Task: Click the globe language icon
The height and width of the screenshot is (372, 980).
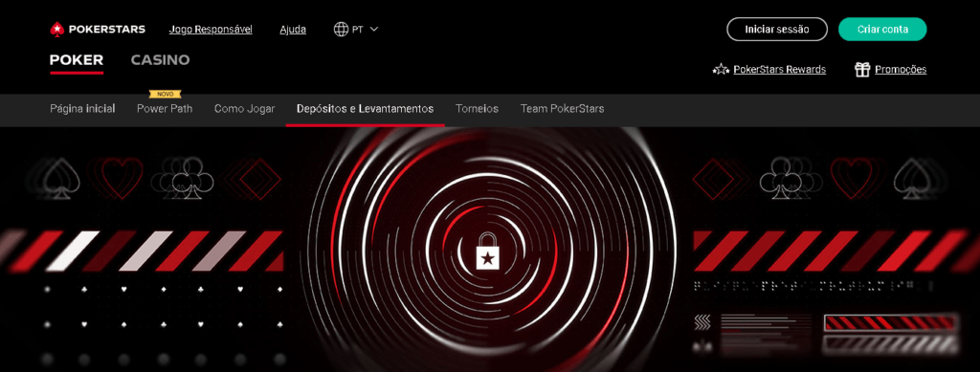Action: click(x=341, y=30)
